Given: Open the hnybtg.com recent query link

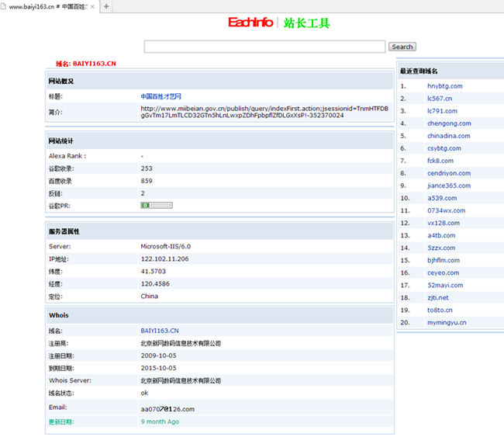Looking at the screenshot, I should coord(444,86).
